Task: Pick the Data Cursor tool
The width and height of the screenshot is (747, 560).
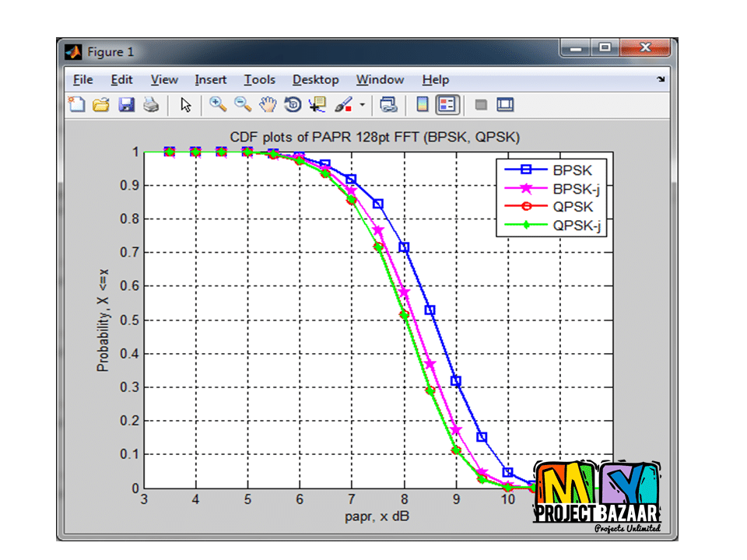Action: click(317, 105)
